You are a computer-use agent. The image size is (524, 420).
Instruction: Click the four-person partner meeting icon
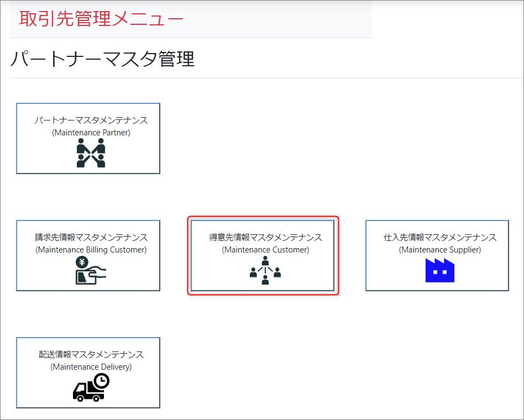point(91,153)
